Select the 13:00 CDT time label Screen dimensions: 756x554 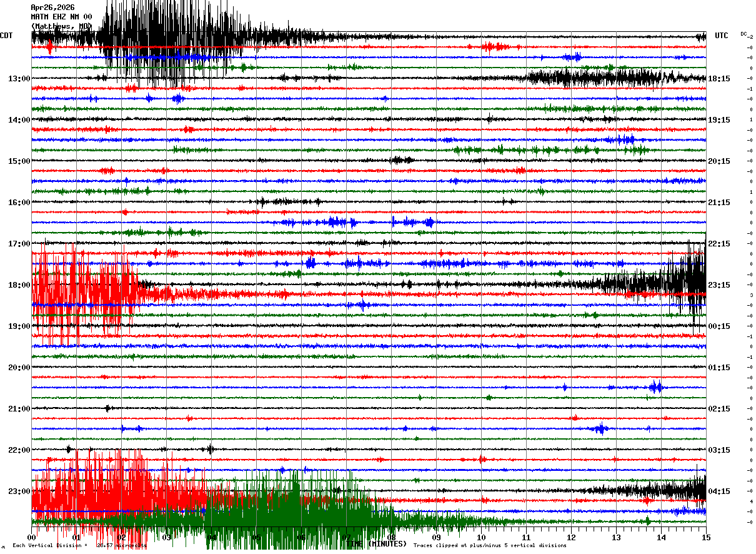point(19,79)
